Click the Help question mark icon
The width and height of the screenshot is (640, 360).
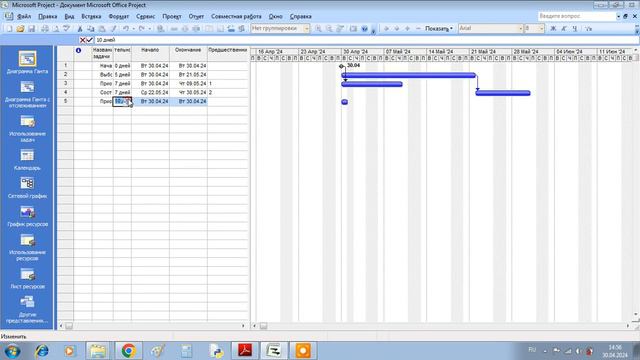364,29
